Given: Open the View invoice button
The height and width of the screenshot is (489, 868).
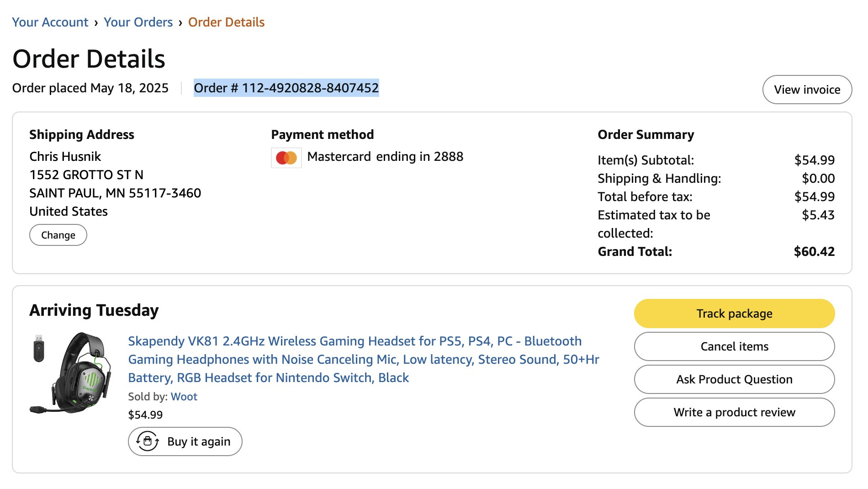Looking at the screenshot, I should 807,90.
